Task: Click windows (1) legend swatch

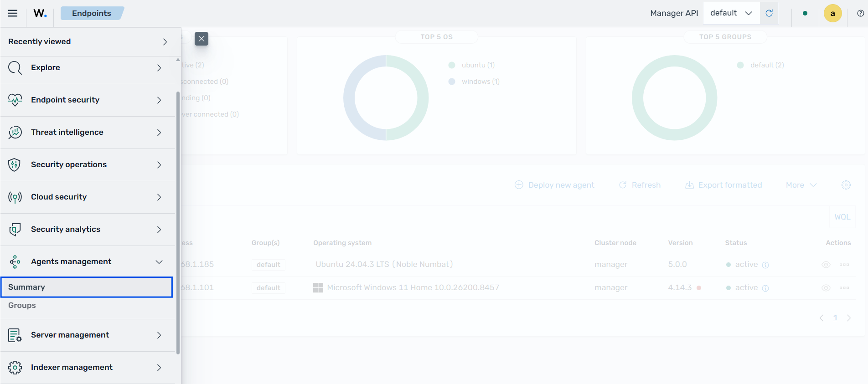Action: pyautogui.click(x=452, y=82)
